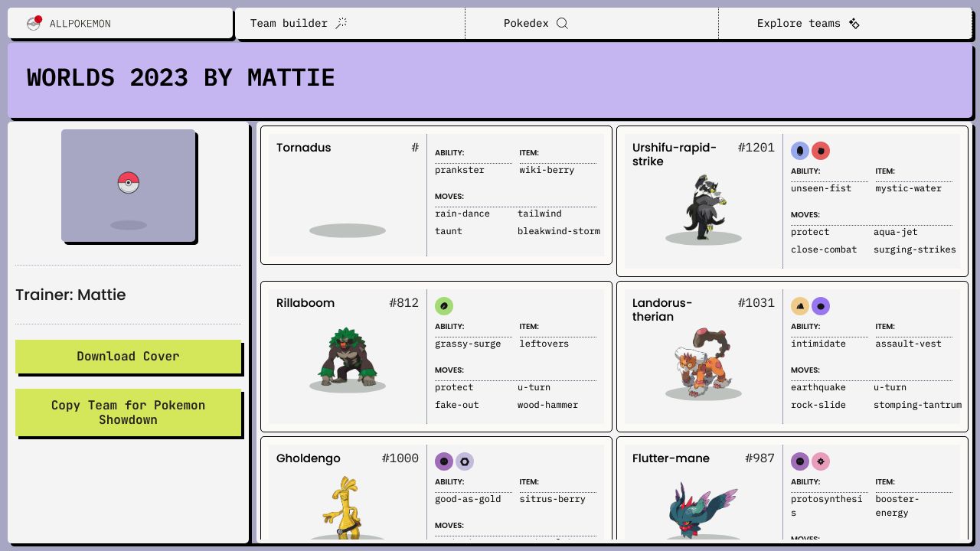Select the Landorus-therian sprite image
980x551 pixels.
pyautogui.click(x=703, y=363)
